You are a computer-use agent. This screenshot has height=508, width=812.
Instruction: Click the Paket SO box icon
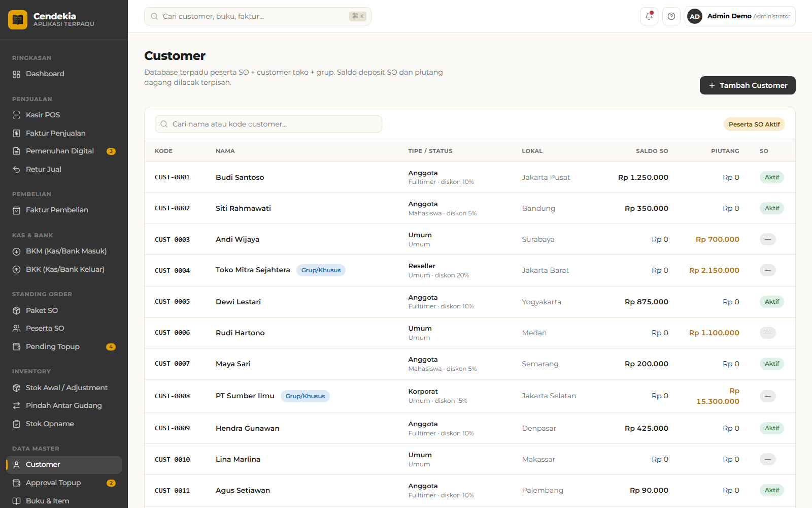(17, 310)
